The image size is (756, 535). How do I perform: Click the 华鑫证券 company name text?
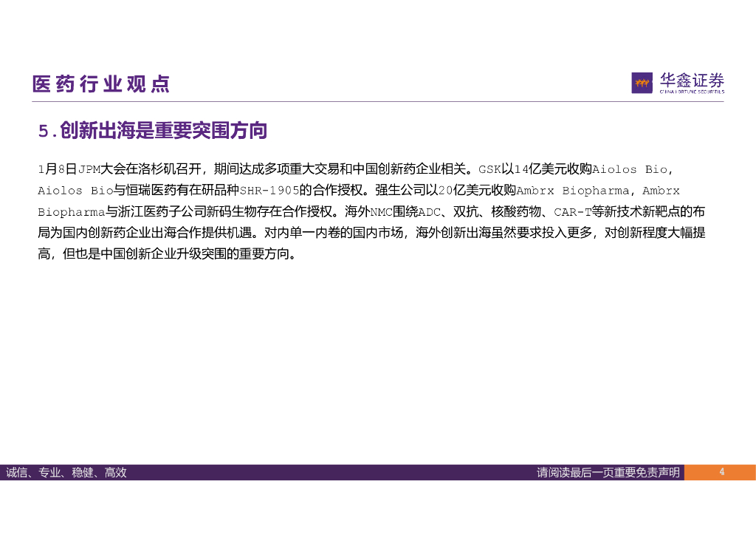[692, 80]
